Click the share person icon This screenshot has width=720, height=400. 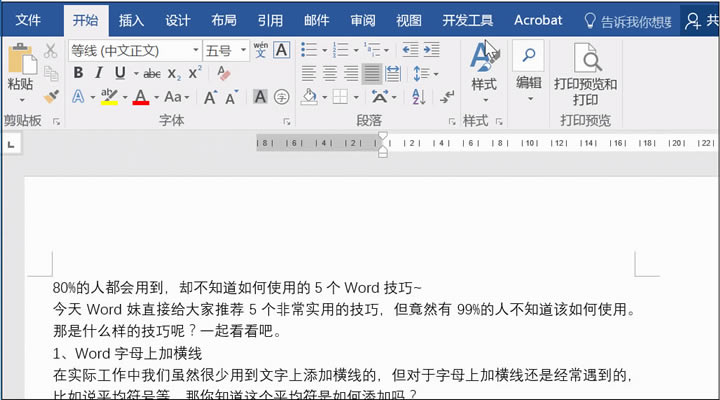(x=692, y=21)
